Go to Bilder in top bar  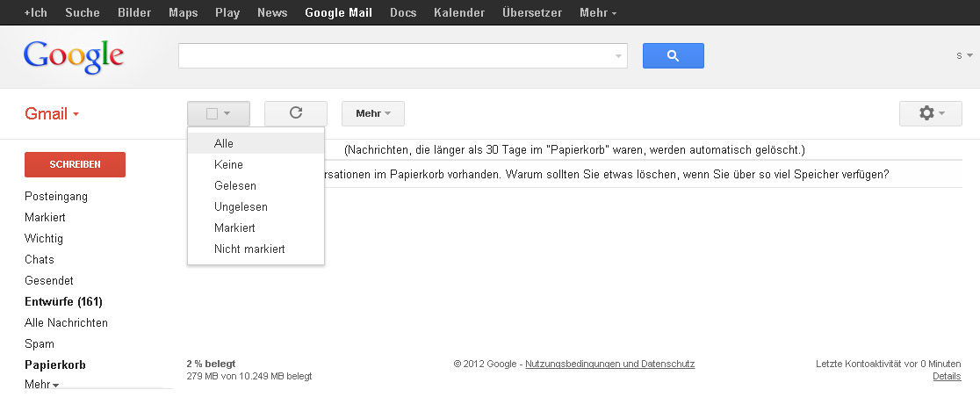point(134,12)
